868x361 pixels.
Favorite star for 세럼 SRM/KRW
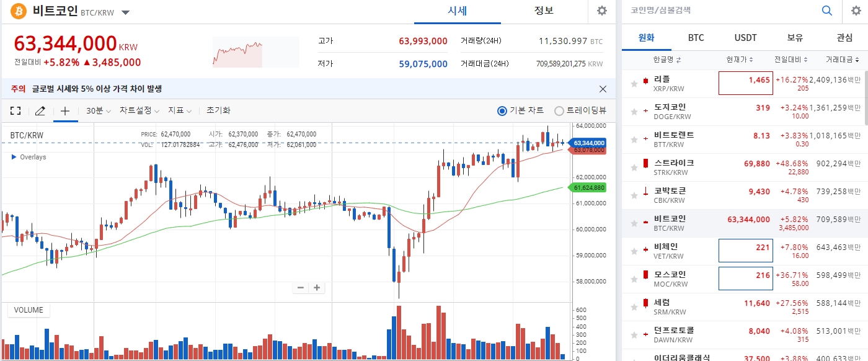click(x=634, y=306)
